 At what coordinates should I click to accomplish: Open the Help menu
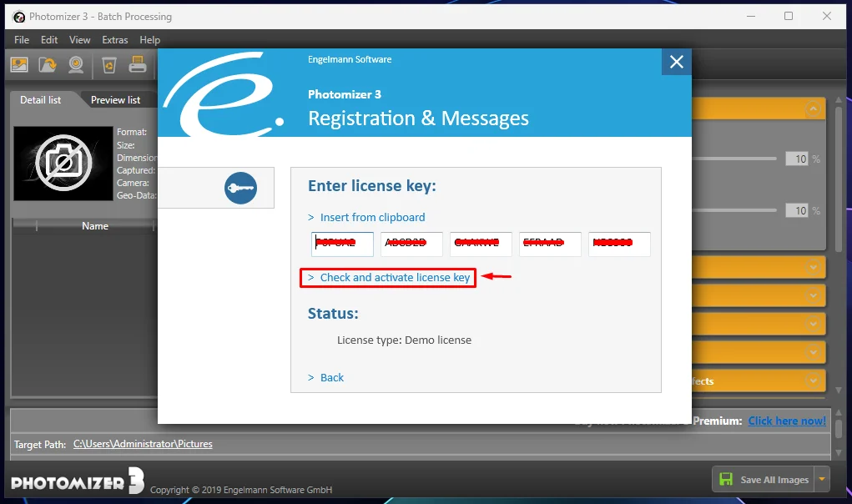[x=149, y=40]
